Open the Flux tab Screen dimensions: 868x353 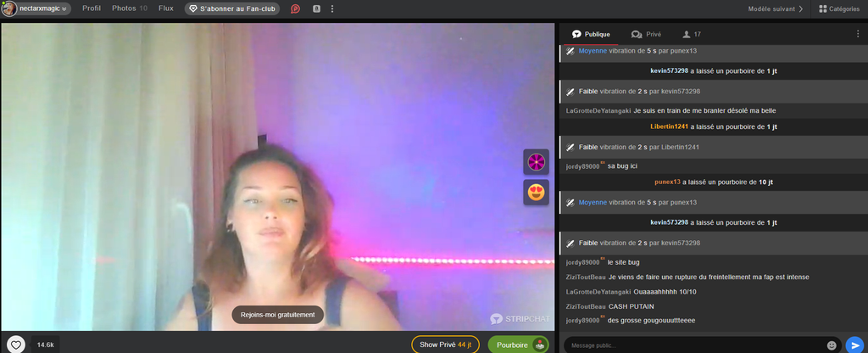[166, 8]
